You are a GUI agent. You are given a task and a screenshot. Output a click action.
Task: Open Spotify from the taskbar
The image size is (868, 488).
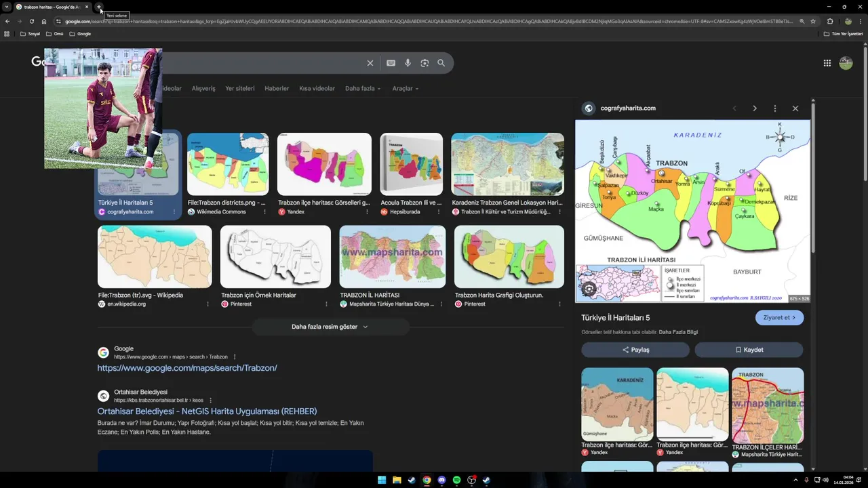456,480
